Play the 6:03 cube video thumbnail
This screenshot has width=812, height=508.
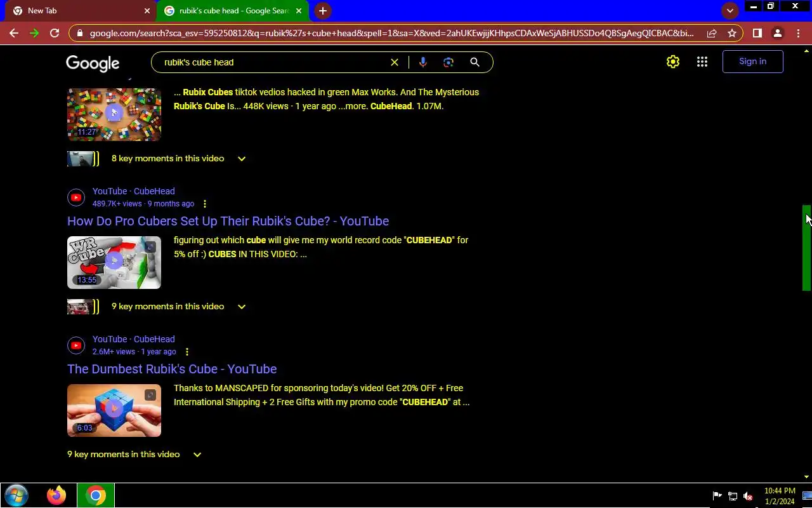(x=114, y=410)
